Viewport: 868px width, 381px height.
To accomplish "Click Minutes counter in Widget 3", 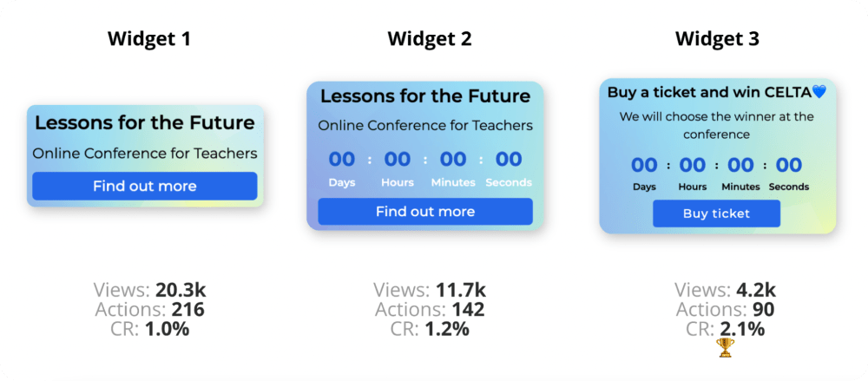I will [x=740, y=165].
